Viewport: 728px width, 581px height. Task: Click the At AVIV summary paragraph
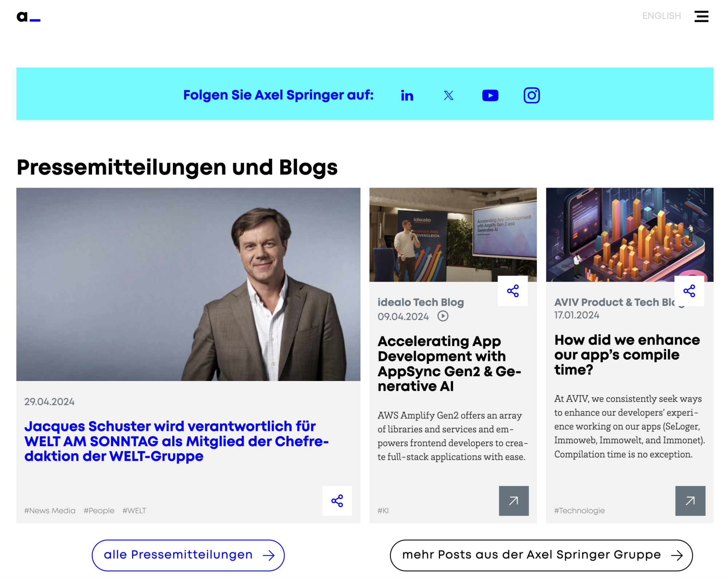point(629,426)
